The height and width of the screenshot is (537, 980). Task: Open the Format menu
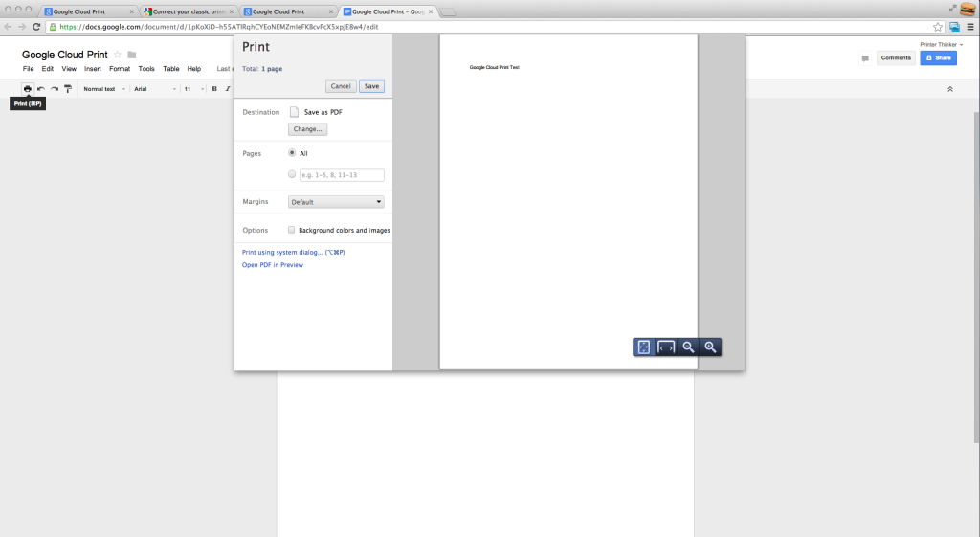pyautogui.click(x=120, y=69)
